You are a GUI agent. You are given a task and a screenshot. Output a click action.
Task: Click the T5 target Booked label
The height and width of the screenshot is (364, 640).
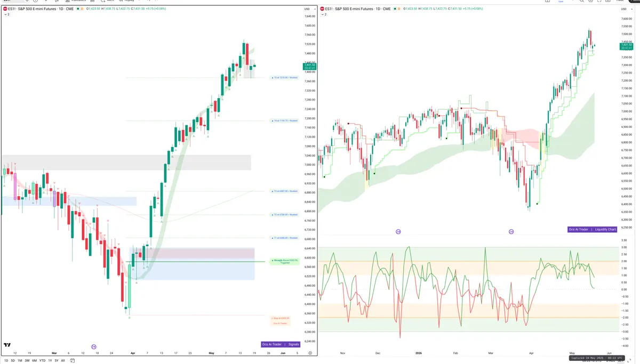pyautogui.click(x=285, y=78)
